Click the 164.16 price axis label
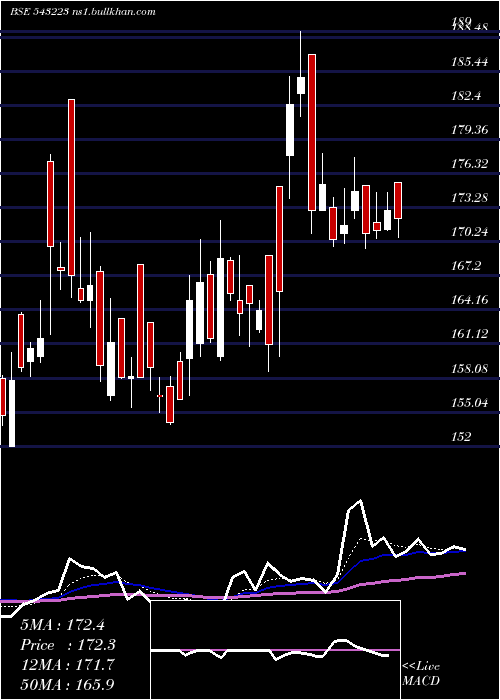This screenshot has width=500, height=700. [469, 300]
